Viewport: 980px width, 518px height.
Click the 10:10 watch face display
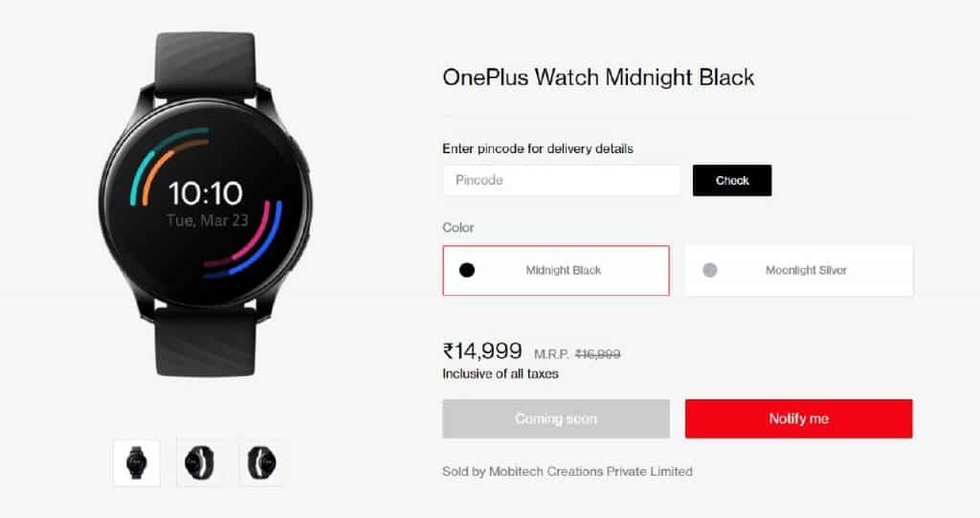tap(206, 192)
